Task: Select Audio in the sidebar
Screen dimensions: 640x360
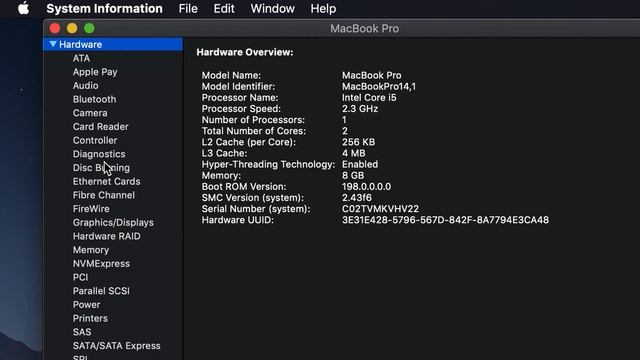Action: 85,86
